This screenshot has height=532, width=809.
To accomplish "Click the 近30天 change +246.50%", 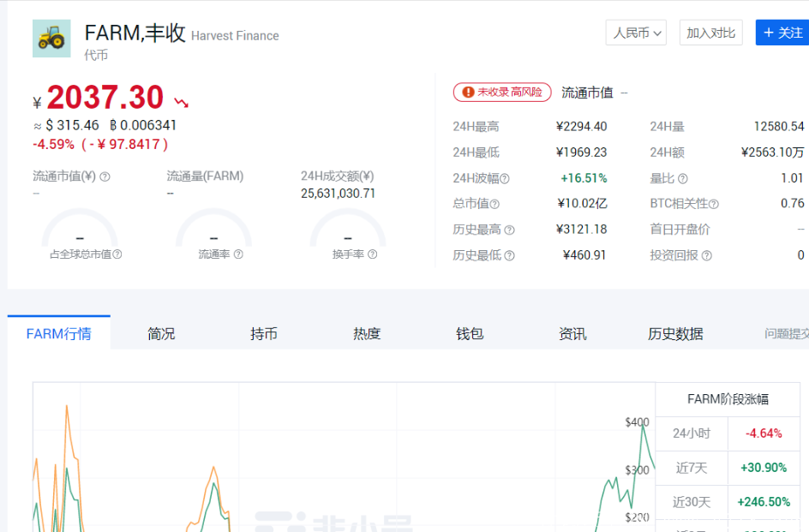I will pos(764,501).
